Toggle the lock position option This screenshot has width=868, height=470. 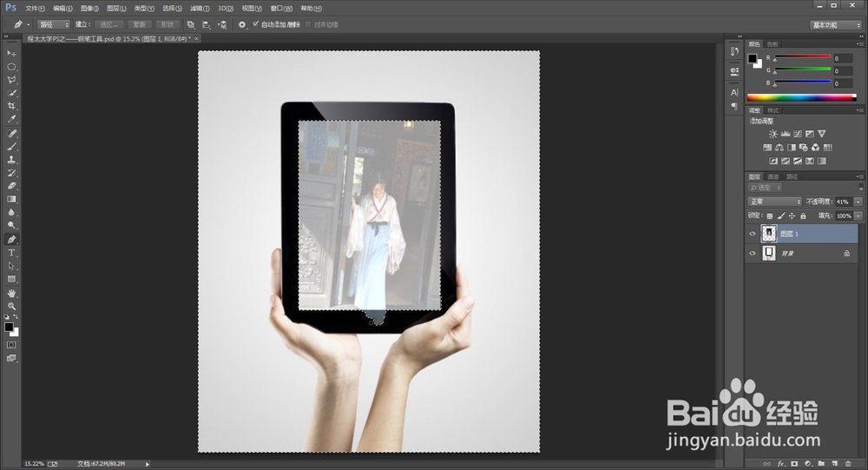(x=792, y=215)
